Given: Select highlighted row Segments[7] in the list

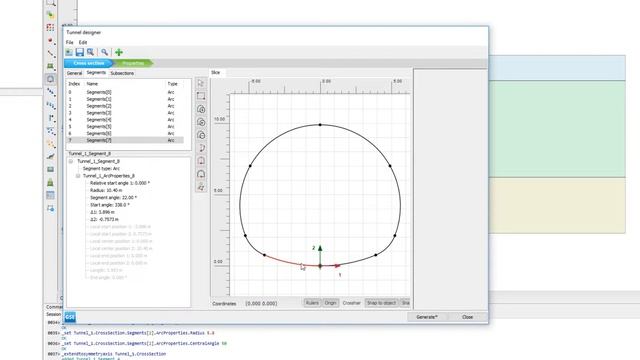Looking at the screenshot, I should [125, 140].
